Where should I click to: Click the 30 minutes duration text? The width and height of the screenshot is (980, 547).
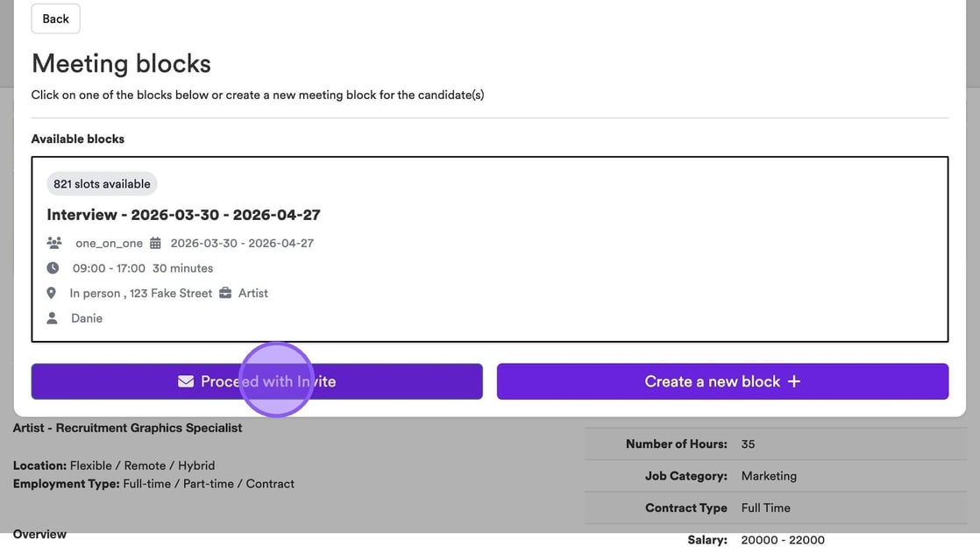[x=182, y=268]
